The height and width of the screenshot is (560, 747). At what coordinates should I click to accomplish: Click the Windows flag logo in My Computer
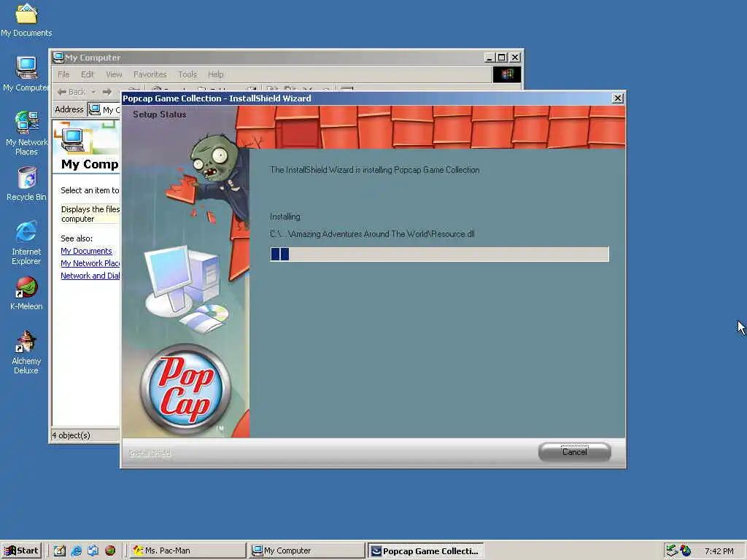coord(507,74)
